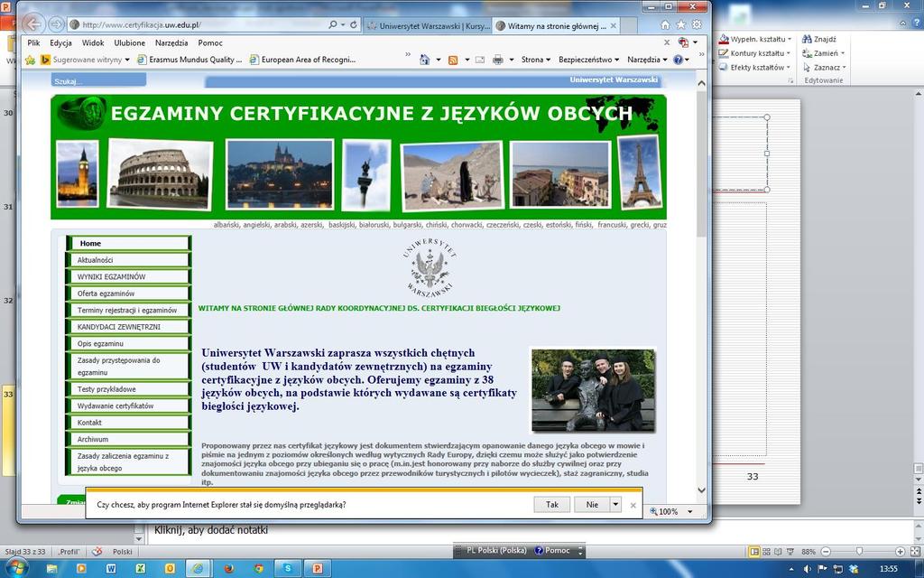
Task: Refresh the page in Internet Explorer
Action: click(x=354, y=24)
